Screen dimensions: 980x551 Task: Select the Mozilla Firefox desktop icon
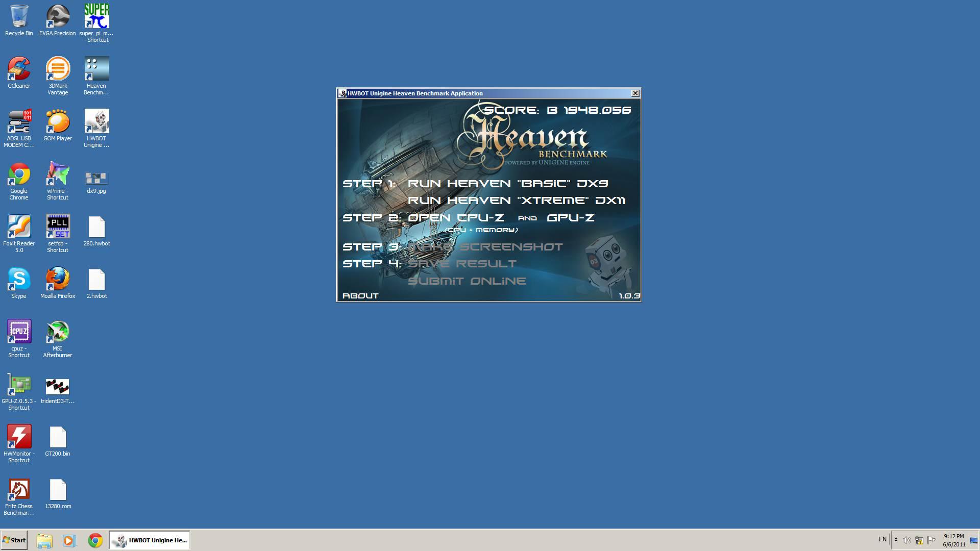[58, 283]
